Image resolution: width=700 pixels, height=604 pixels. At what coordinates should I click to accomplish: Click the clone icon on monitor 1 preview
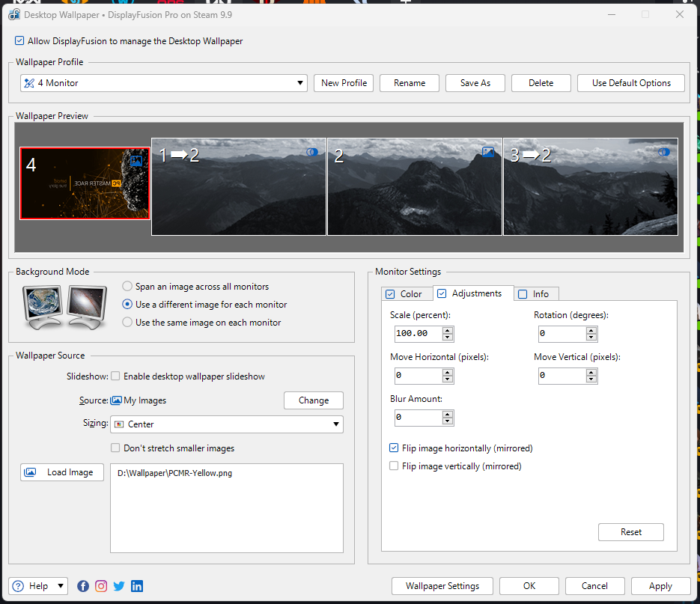click(x=312, y=152)
